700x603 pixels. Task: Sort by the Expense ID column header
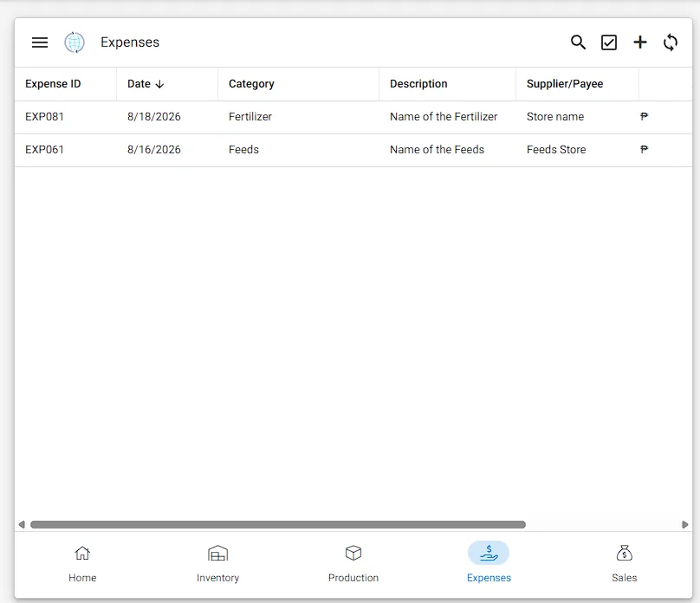click(53, 84)
